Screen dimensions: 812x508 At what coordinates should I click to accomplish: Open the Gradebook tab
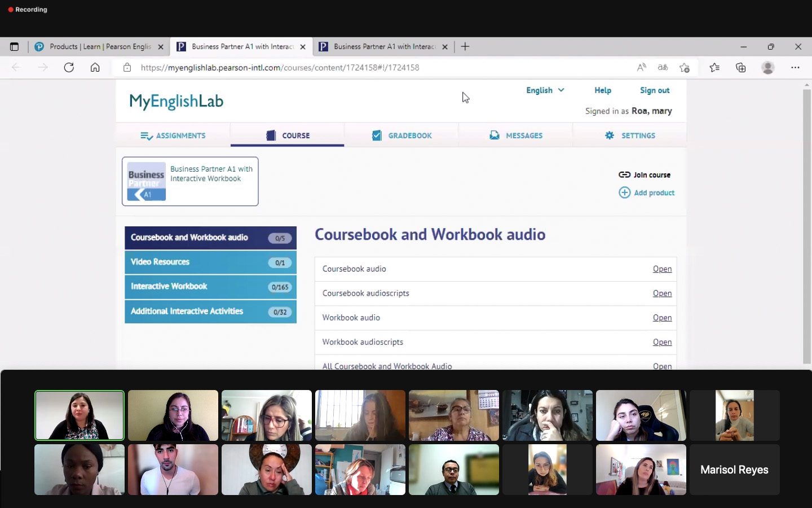[401, 135]
